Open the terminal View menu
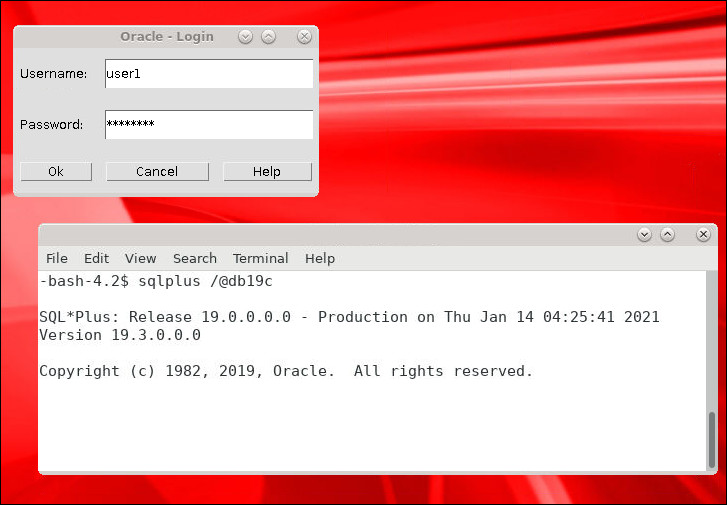Viewport: 727px width, 505px height. click(140, 258)
